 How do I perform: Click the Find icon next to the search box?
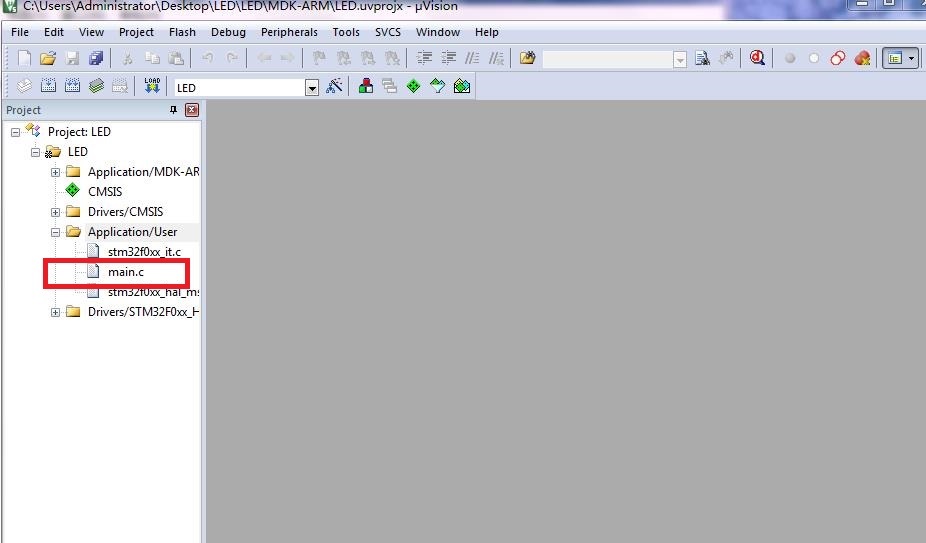coord(702,58)
